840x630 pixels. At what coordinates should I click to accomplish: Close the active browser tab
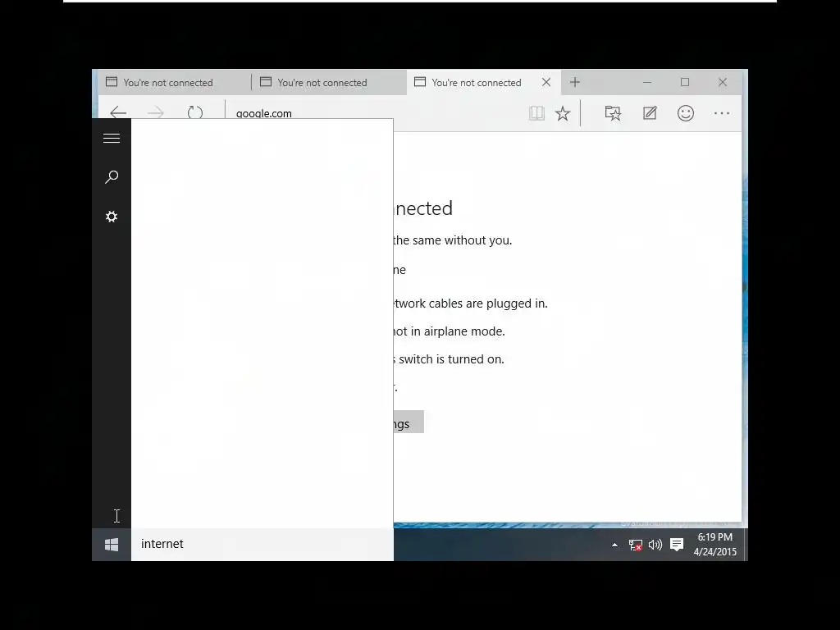pyautogui.click(x=546, y=82)
